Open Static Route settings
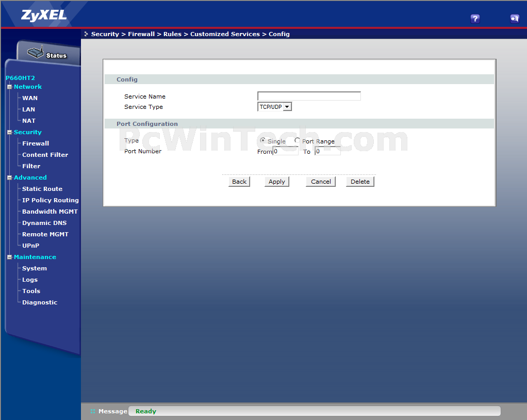The width and height of the screenshot is (527, 420). pyautogui.click(x=42, y=189)
